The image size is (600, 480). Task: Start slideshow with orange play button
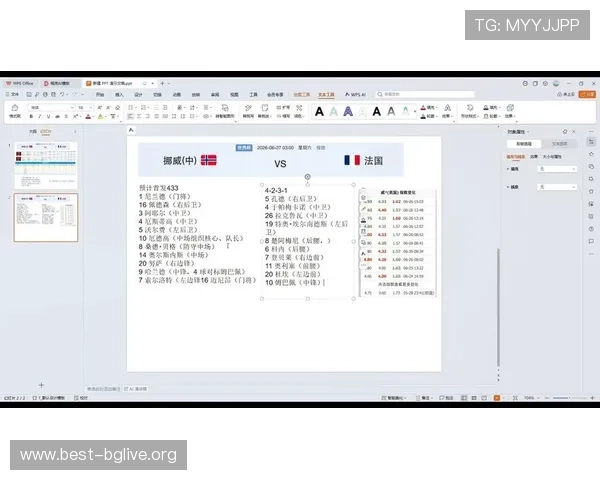point(497,398)
